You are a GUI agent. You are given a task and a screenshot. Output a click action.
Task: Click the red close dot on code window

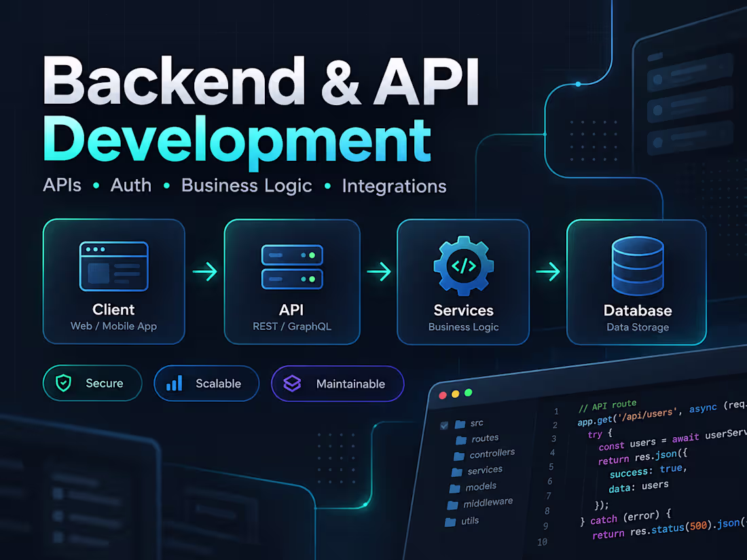pos(443,395)
